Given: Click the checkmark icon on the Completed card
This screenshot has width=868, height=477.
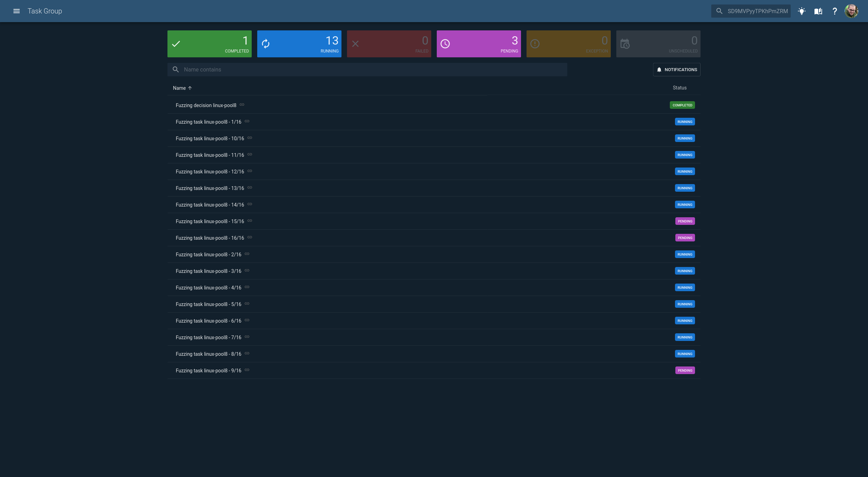Looking at the screenshot, I should point(176,44).
